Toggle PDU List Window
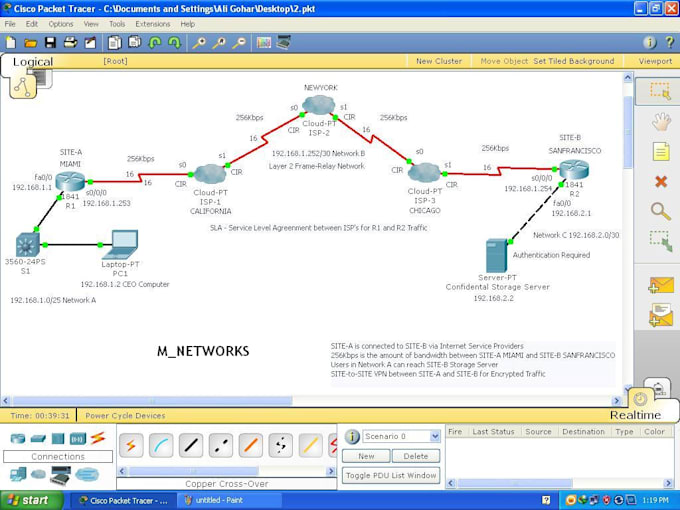 [x=391, y=475]
